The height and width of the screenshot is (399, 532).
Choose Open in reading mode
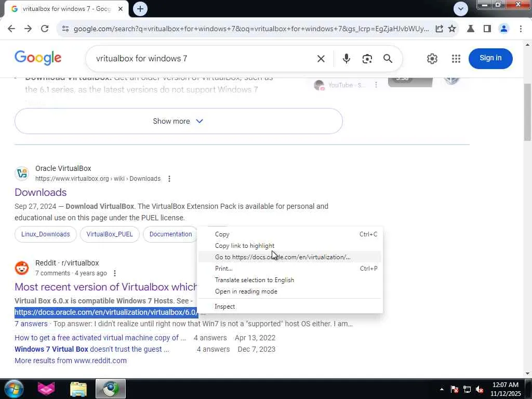[x=290, y=291]
